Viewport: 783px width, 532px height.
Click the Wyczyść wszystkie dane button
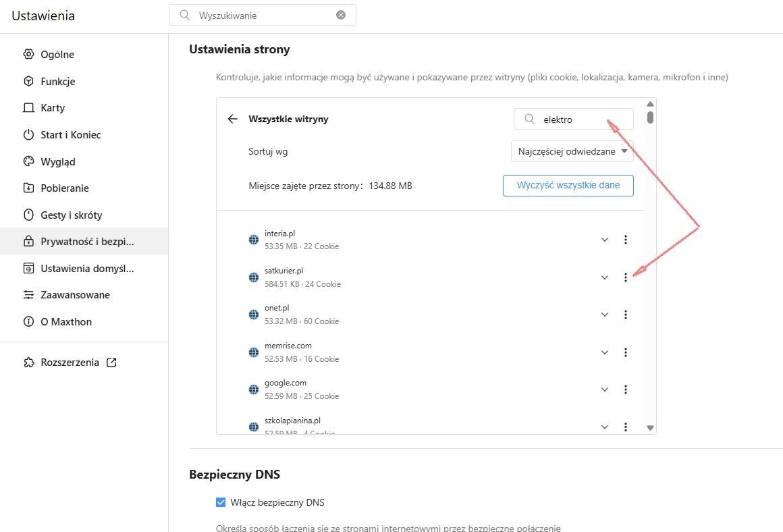pos(568,185)
